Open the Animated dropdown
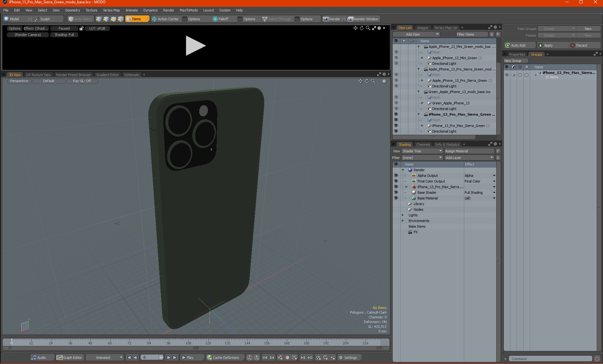The image size is (603, 364). 105,358
